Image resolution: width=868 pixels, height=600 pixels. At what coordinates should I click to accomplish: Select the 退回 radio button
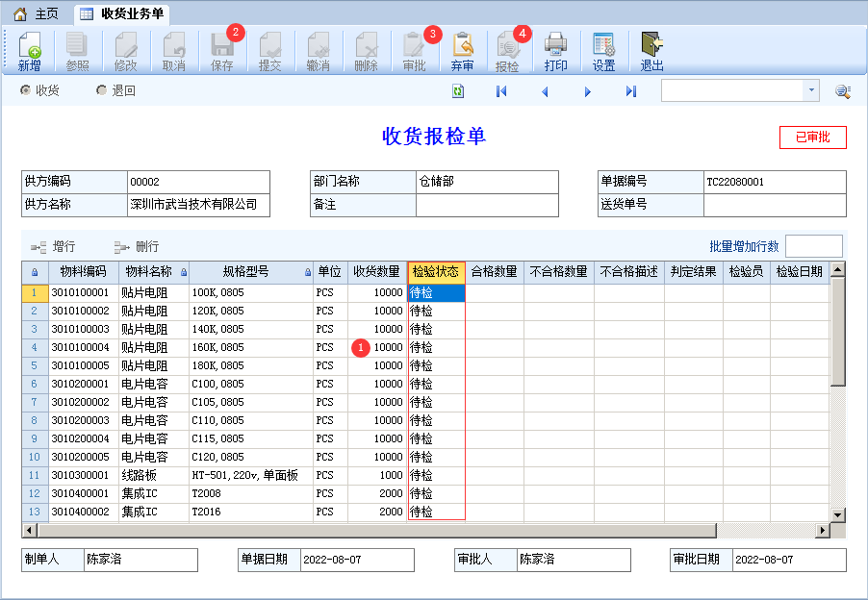[x=101, y=89]
